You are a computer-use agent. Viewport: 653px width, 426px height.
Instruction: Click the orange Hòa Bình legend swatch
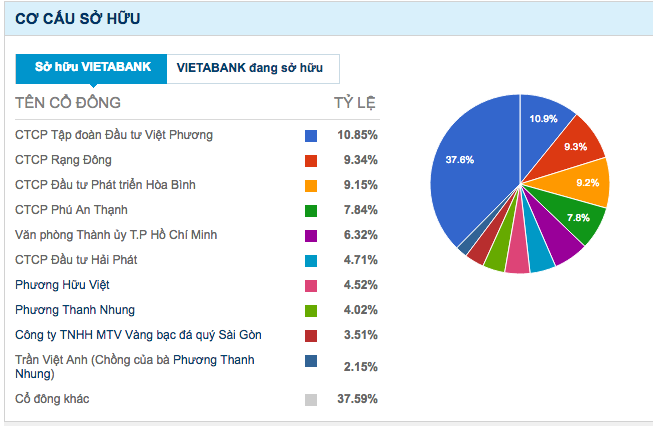pos(311,185)
